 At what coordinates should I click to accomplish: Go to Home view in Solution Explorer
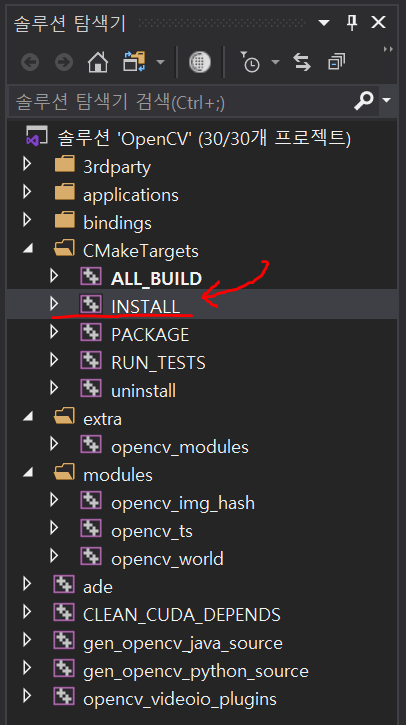coord(98,61)
